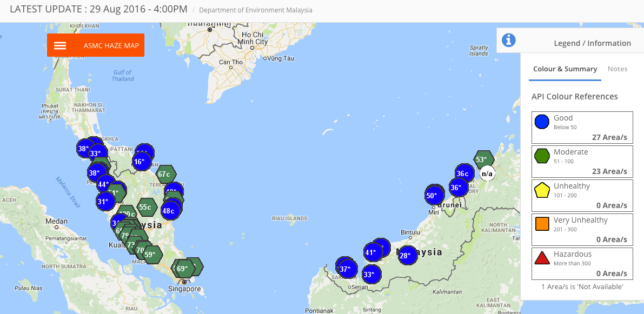Open the Department of Environment Malaysia link
The width and height of the screenshot is (644, 314).
[255, 10]
